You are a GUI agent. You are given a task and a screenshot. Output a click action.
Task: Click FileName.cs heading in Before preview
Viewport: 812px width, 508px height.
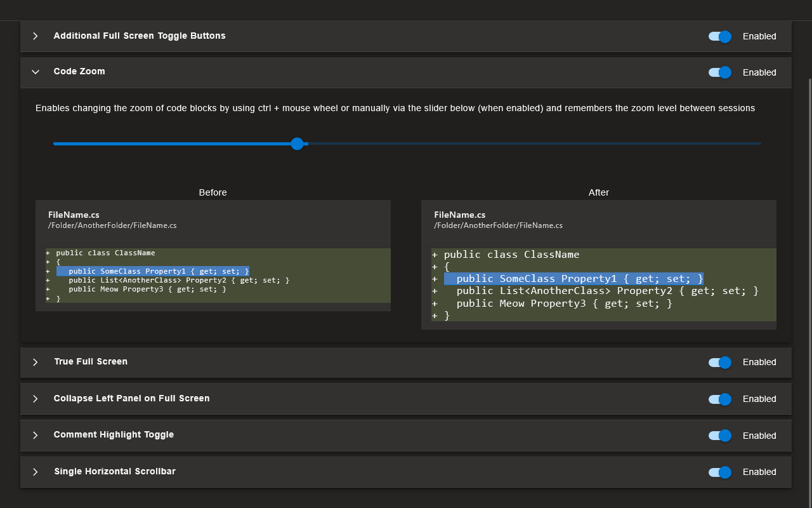click(x=74, y=215)
